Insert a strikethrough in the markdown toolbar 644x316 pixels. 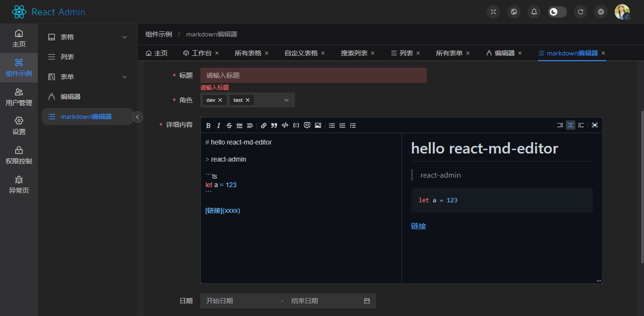[x=229, y=125]
